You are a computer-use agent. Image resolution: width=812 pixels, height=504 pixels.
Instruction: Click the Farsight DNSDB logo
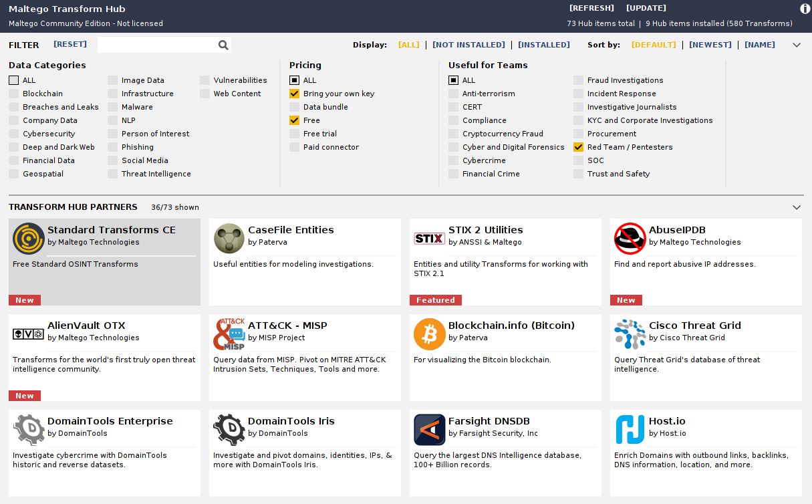[430, 430]
